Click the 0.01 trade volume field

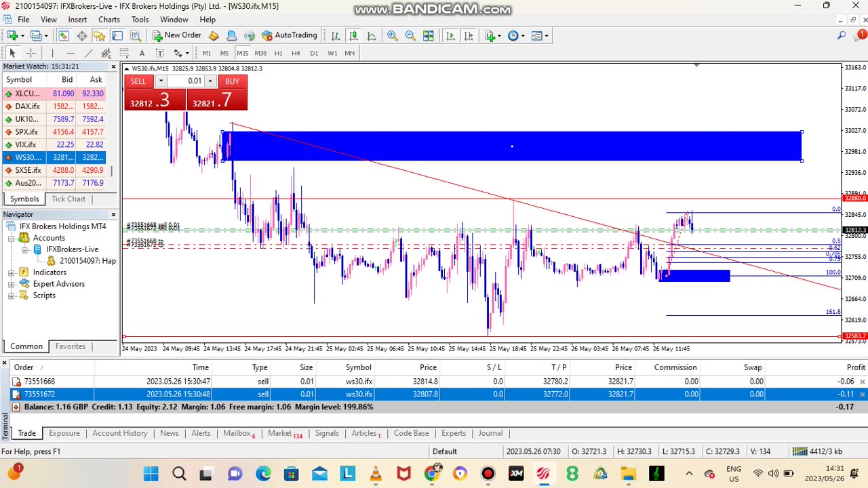186,81
